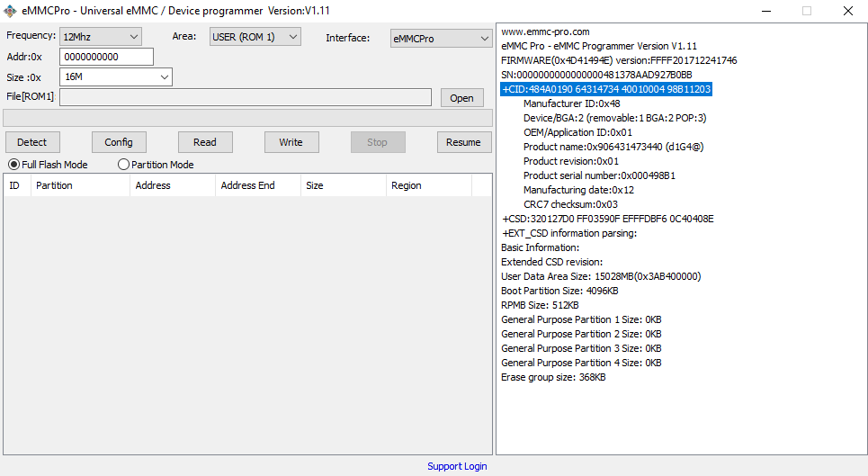Select the SN serial number log line
The image size is (868, 476).
[x=596, y=75]
